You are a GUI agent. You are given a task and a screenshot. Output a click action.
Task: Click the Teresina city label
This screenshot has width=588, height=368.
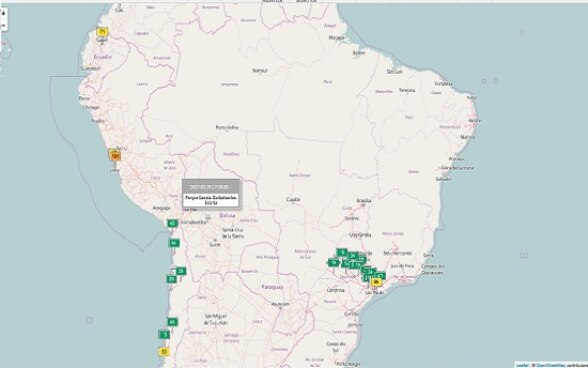pos(407,90)
